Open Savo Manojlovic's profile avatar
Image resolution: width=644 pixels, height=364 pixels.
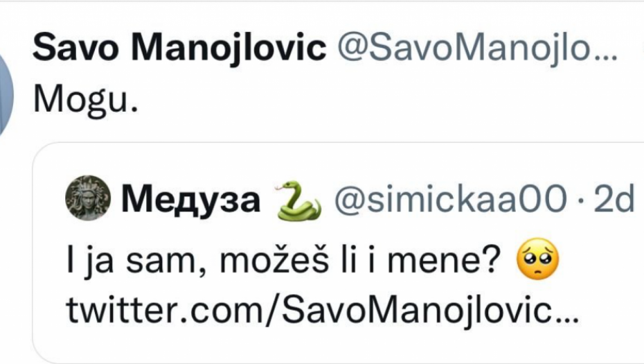[x=6, y=96]
